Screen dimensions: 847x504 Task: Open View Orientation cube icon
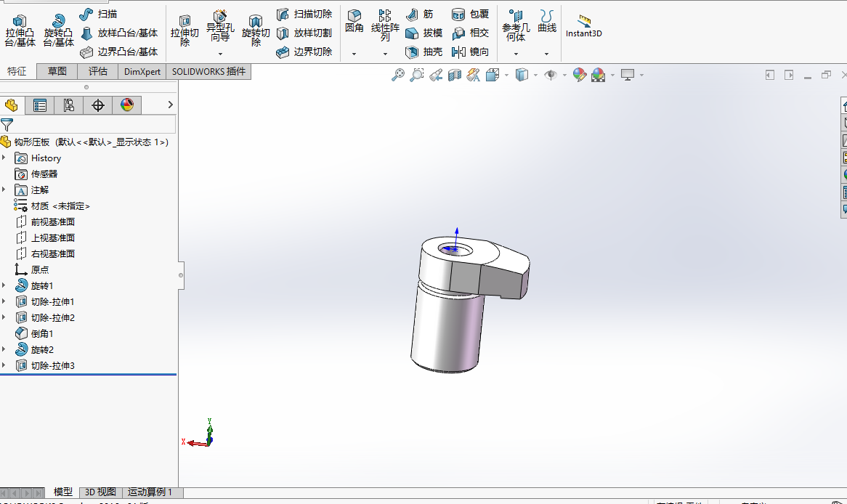492,75
